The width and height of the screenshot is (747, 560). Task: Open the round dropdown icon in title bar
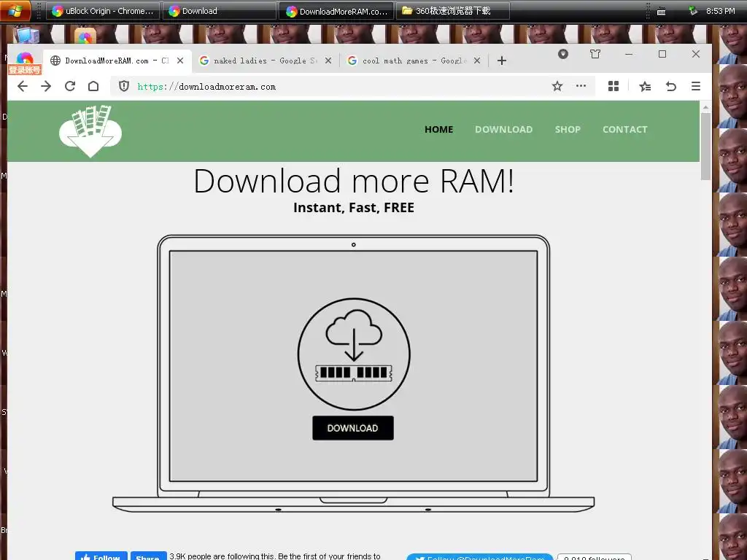tap(563, 54)
